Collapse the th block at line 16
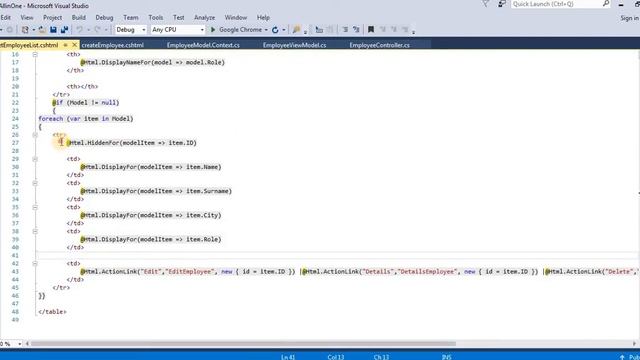This screenshot has width=640, height=360. [x=35, y=54]
